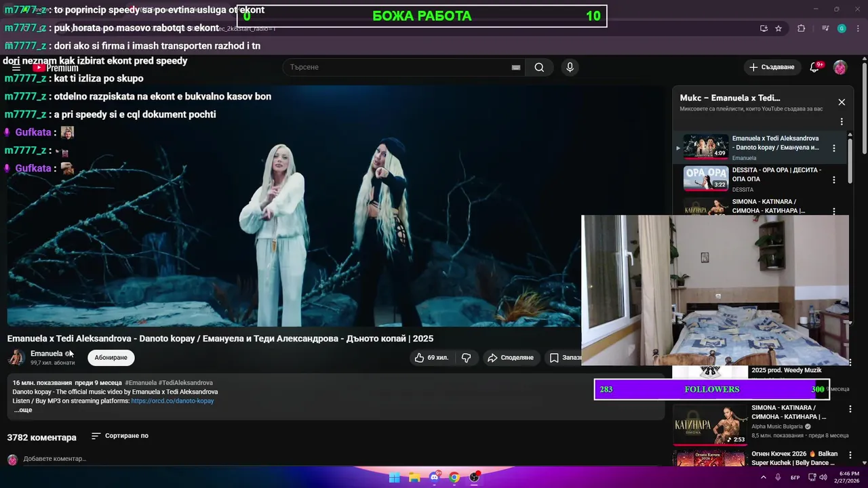Click the search magnifier button
The image size is (868, 488).
click(539, 67)
